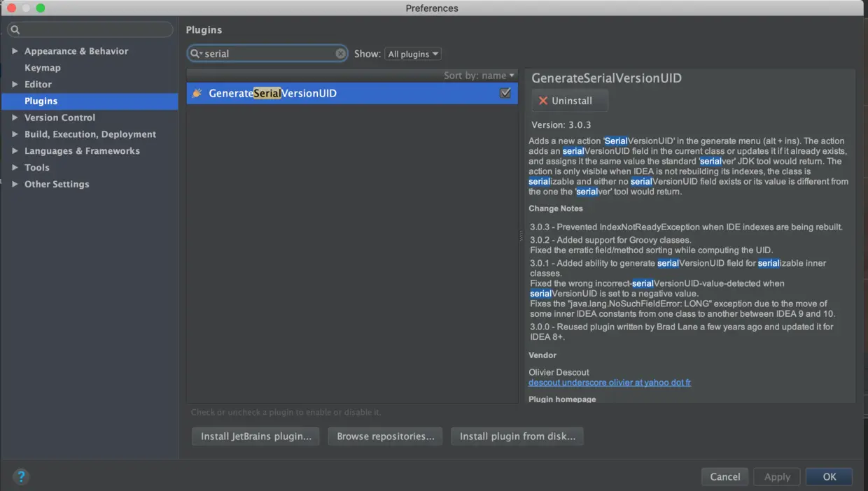Click the Cancel button
Viewport: 868px width, 491px height.
[x=725, y=477]
